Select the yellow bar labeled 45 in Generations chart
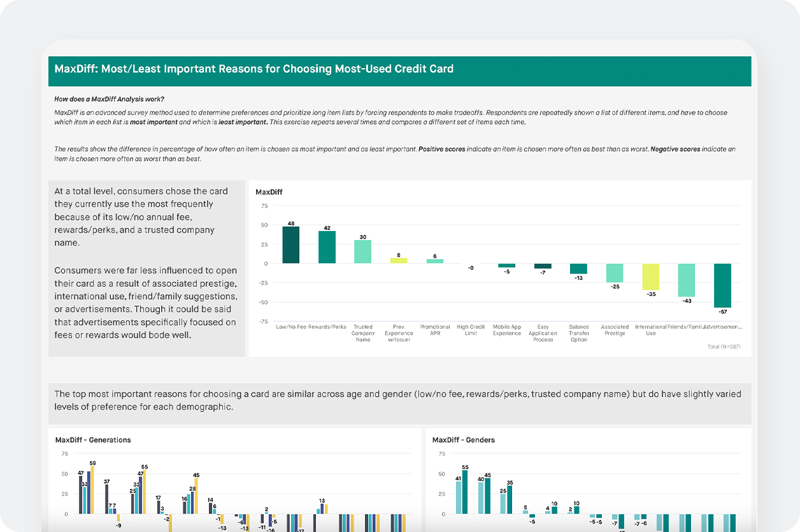This screenshot has width=800, height=532. (x=196, y=496)
